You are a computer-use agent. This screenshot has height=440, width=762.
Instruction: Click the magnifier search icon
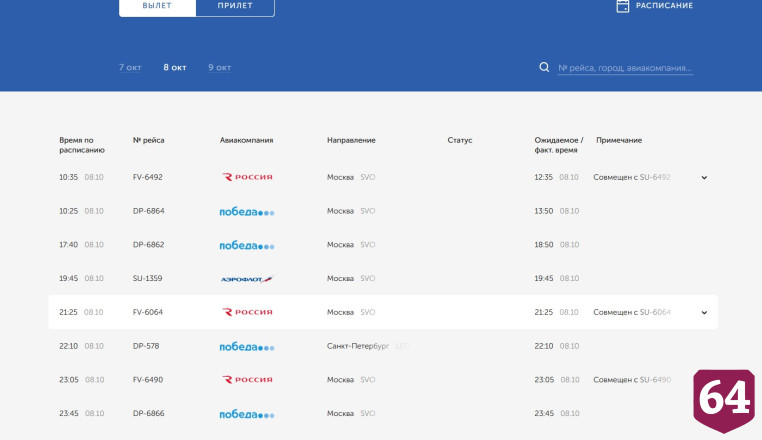pyautogui.click(x=544, y=67)
